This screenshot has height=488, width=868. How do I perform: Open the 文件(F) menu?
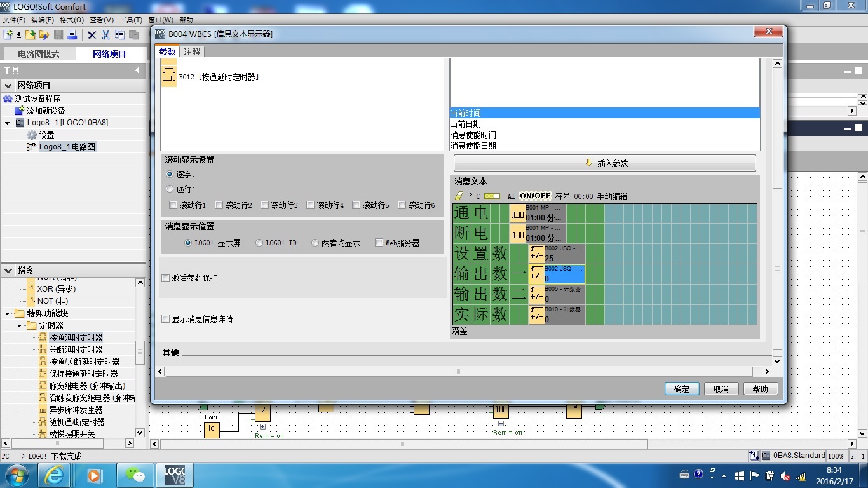[14, 20]
